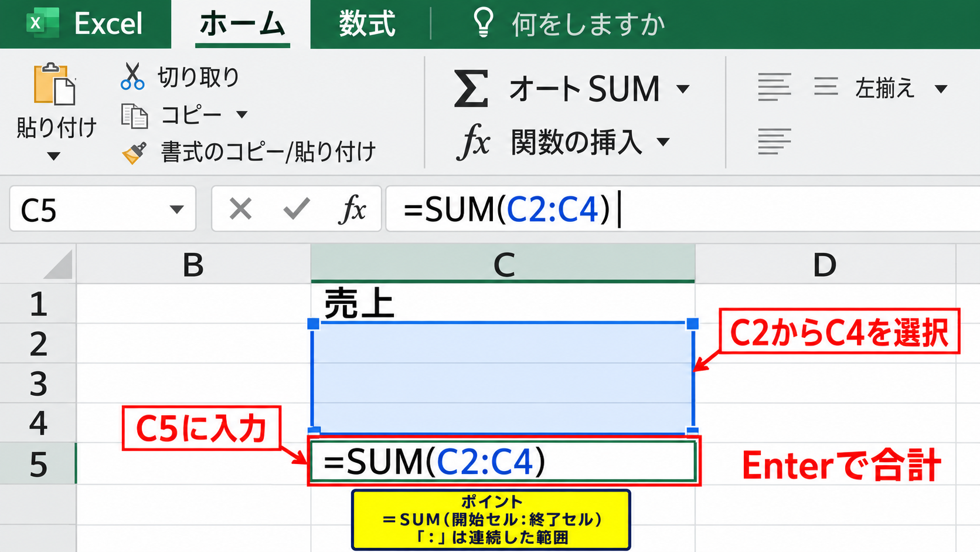Choose 書式のコピー/貼り付け

tap(268, 152)
